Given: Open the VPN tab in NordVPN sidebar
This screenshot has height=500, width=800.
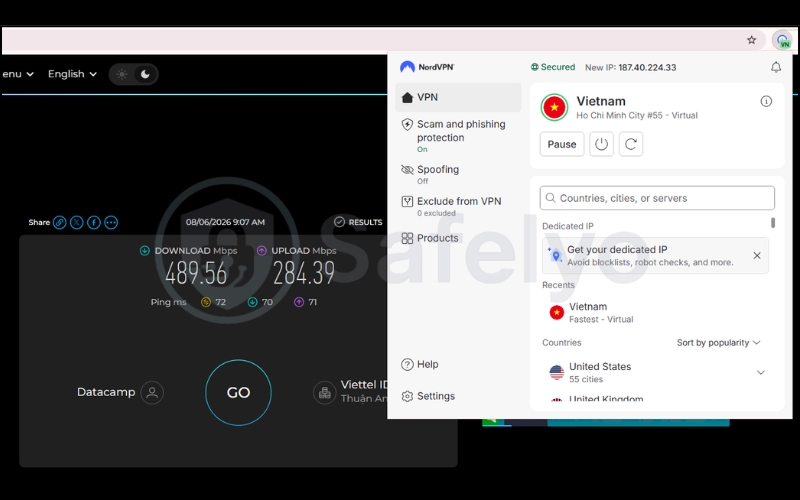Looking at the screenshot, I should tap(458, 97).
